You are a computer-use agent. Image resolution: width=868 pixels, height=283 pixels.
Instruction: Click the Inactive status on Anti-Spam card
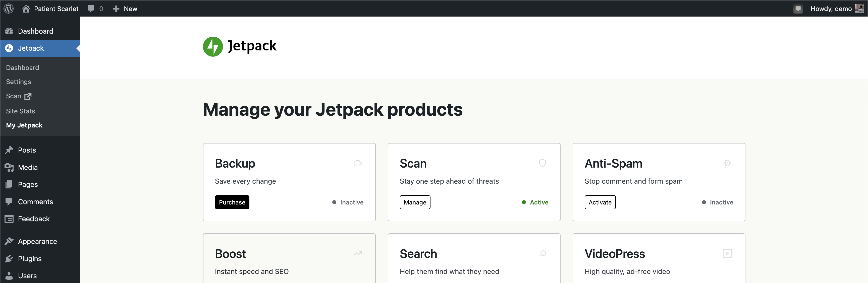click(717, 202)
